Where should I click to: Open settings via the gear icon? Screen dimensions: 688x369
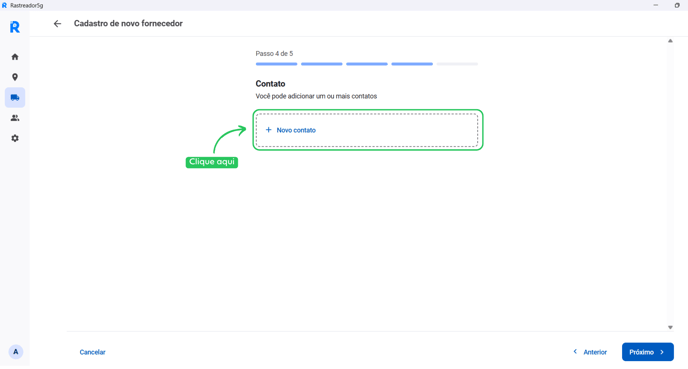tap(15, 138)
